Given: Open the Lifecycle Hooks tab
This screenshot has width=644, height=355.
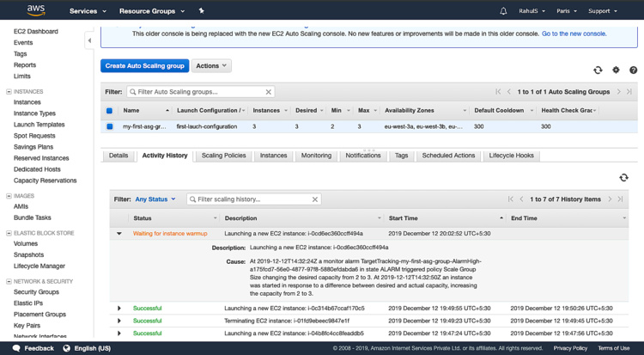Looking at the screenshot, I should [x=511, y=156].
